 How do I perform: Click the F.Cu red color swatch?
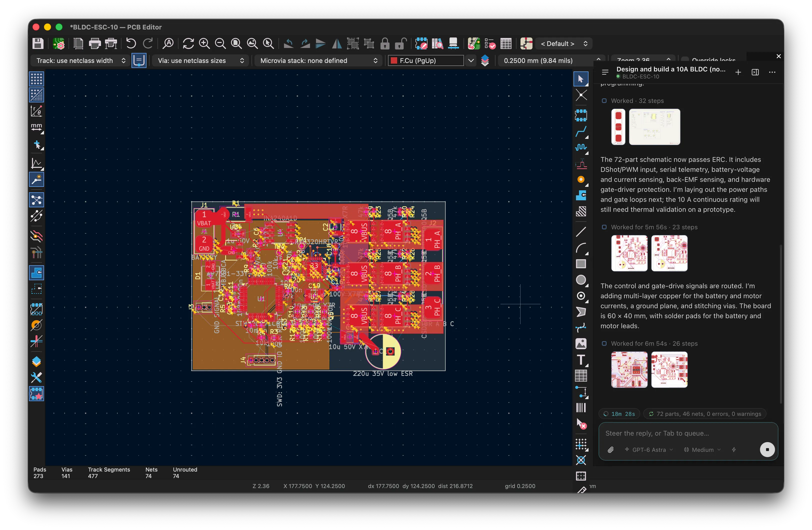pos(394,61)
